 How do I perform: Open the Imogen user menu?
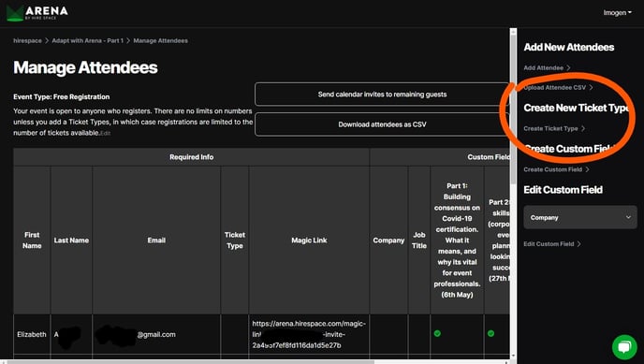click(617, 13)
